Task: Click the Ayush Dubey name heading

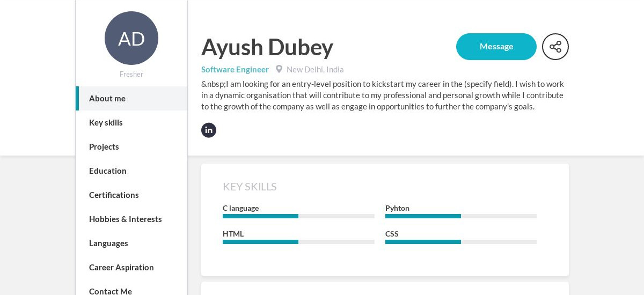Action: coord(267,47)
